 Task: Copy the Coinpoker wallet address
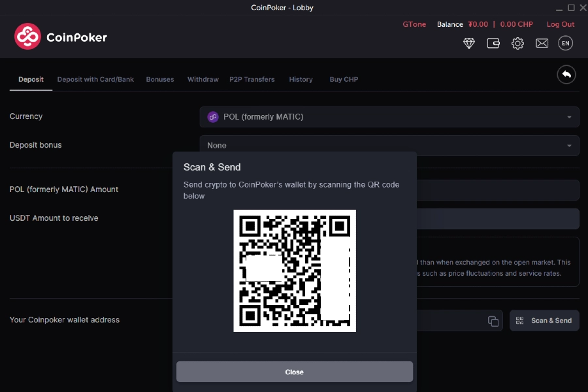point(493,321)
